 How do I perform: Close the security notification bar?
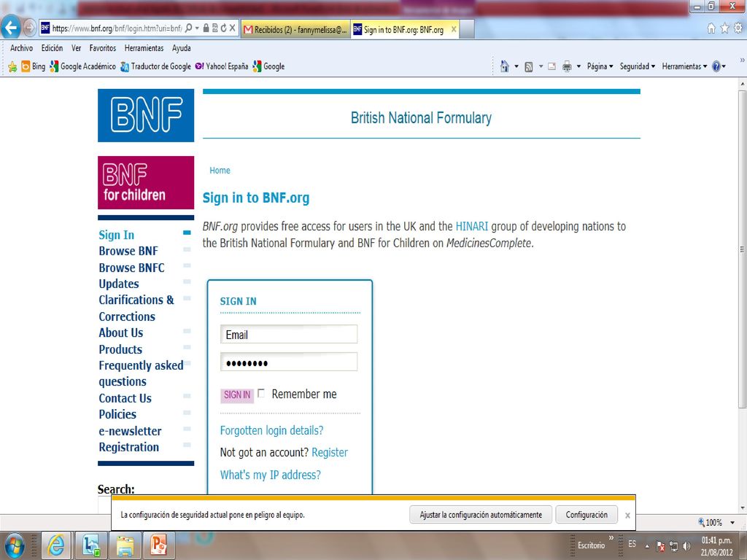(x=627, y=516)
